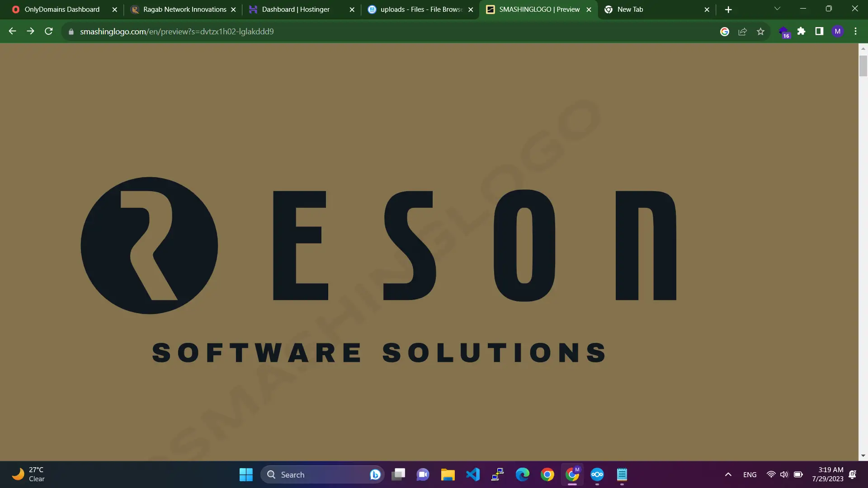868x488 pixels.
Task: Switch to Dashboard | Hostinger tab
Action: [x=296, y=9]
